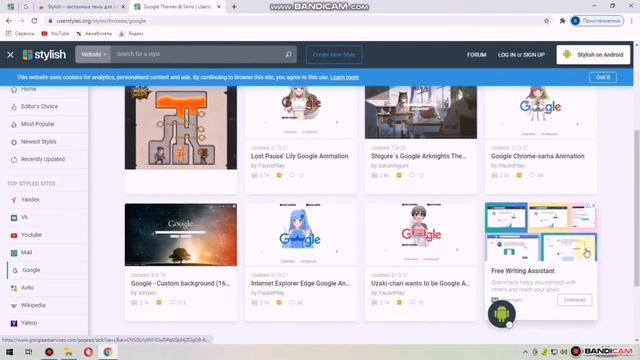Open the Apps (Сервисы) bookmark
The image size is (640, 360).
pyautogui.click(x=20, y=33)
